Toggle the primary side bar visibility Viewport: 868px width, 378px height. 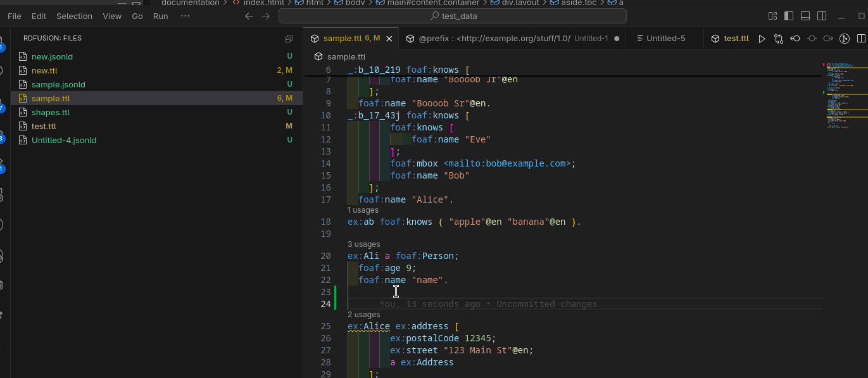789,16
